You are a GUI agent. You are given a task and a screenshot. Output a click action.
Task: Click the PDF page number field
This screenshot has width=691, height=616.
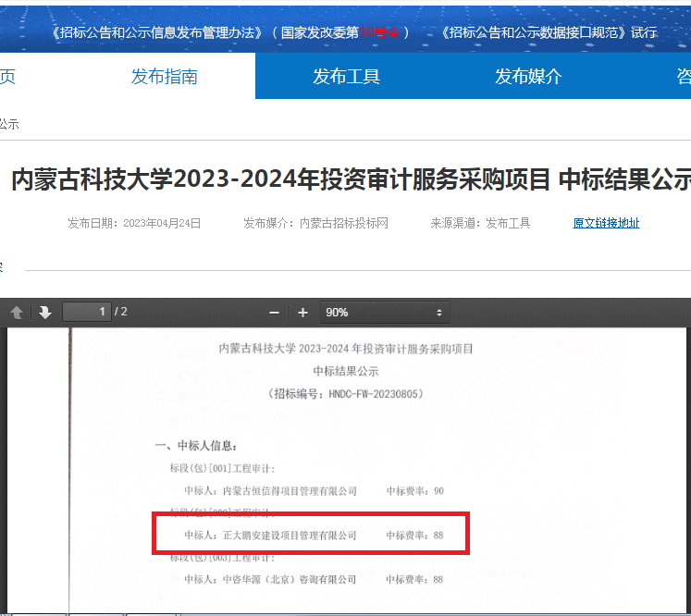click(x=87, y=312)
